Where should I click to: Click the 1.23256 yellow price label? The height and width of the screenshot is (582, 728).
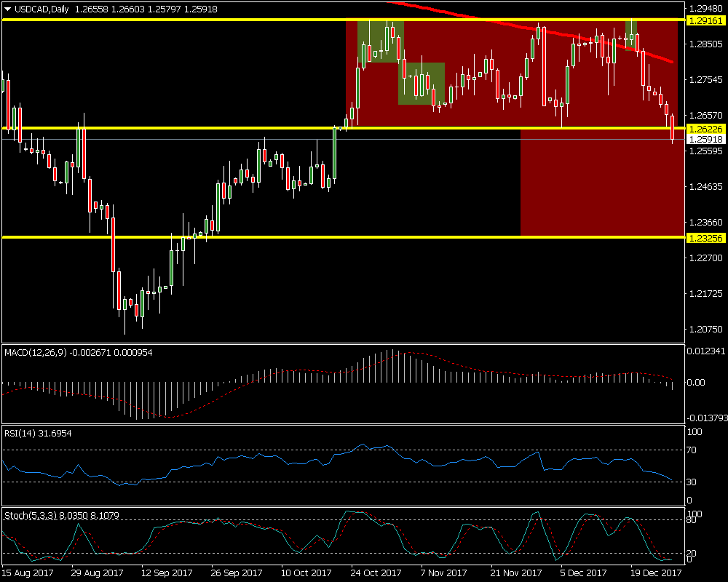(705, 237)
